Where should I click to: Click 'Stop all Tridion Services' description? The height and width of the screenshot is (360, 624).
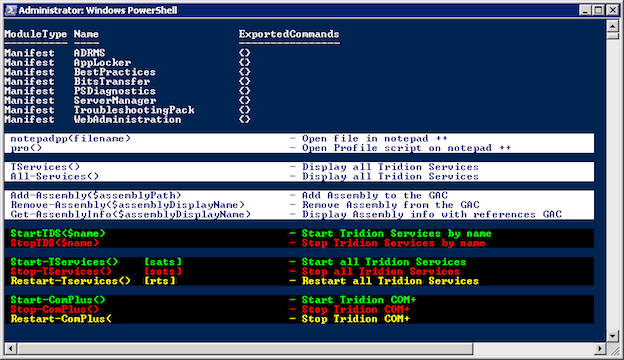(x=380, y=272)
